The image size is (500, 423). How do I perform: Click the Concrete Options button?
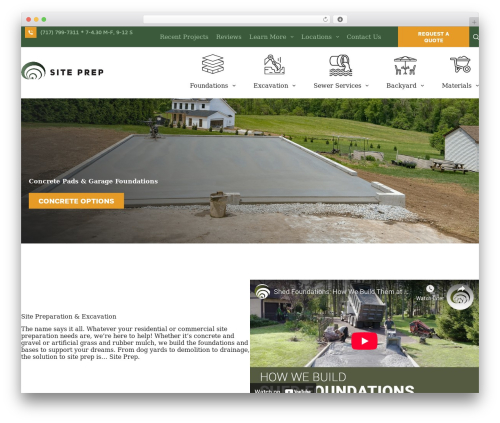pyautogui.click(x=76, y=201)
